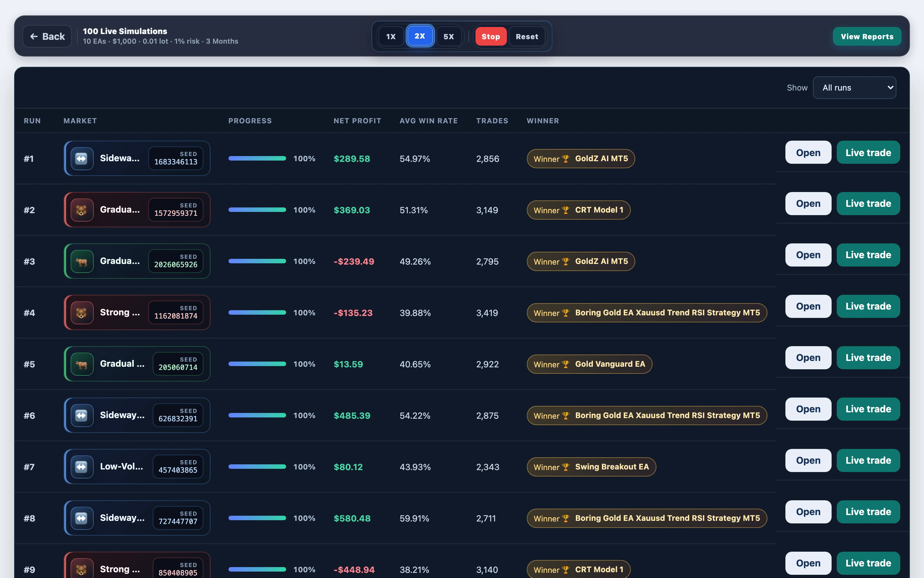Open the Show All runs dropdown

pos(854,88)
